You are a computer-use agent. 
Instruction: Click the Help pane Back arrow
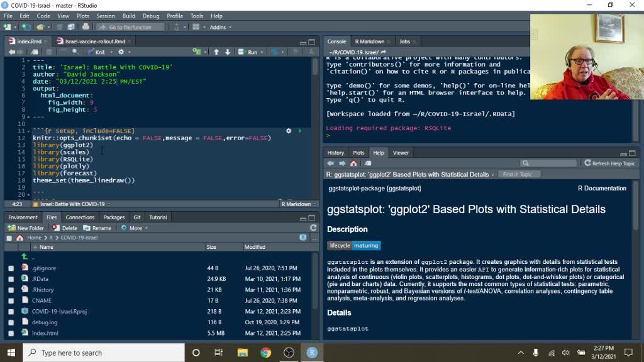pos(331,163)
